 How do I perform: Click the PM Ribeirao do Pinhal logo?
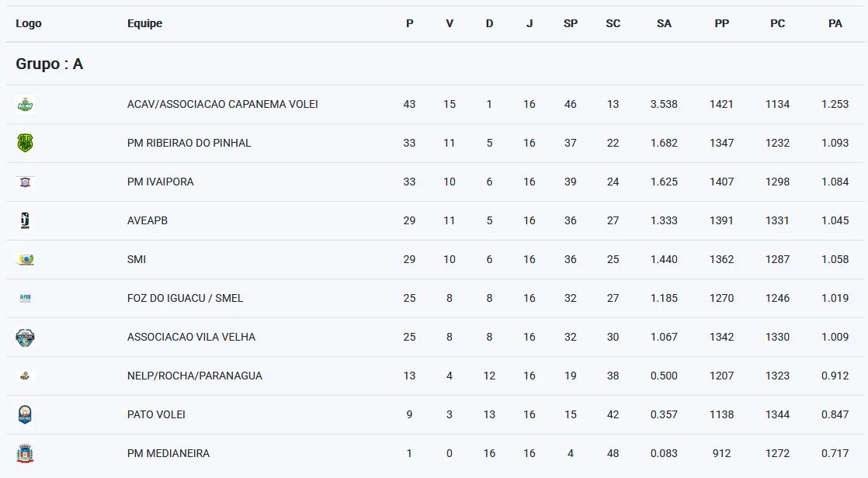coord(25,143)
